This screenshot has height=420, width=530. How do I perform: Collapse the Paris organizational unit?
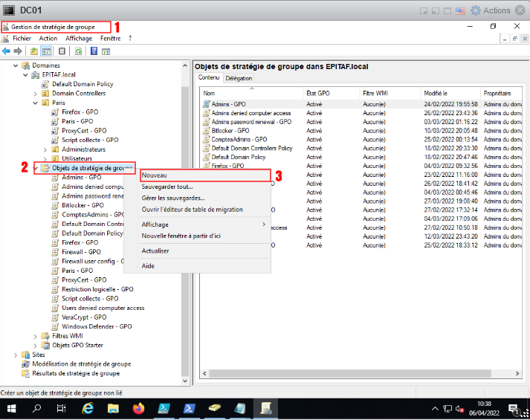tap(35, 103)
